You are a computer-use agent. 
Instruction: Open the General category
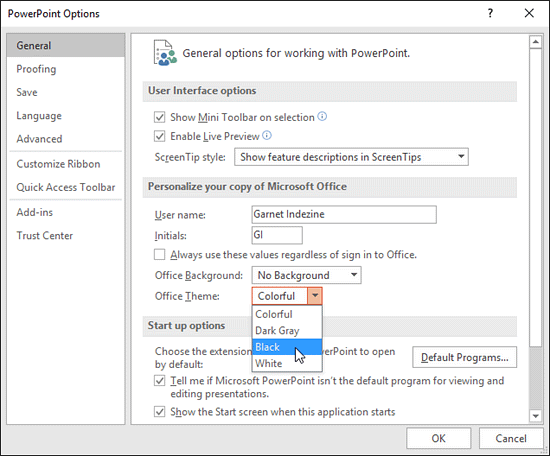tap(66, 45)
